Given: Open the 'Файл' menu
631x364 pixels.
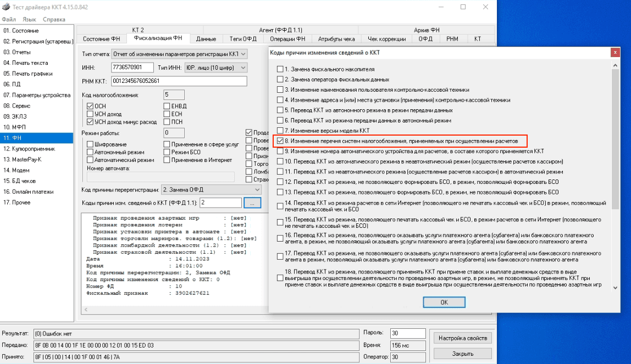Looking at the screenshot, I should pyautogui.click(x=9, y=19).
